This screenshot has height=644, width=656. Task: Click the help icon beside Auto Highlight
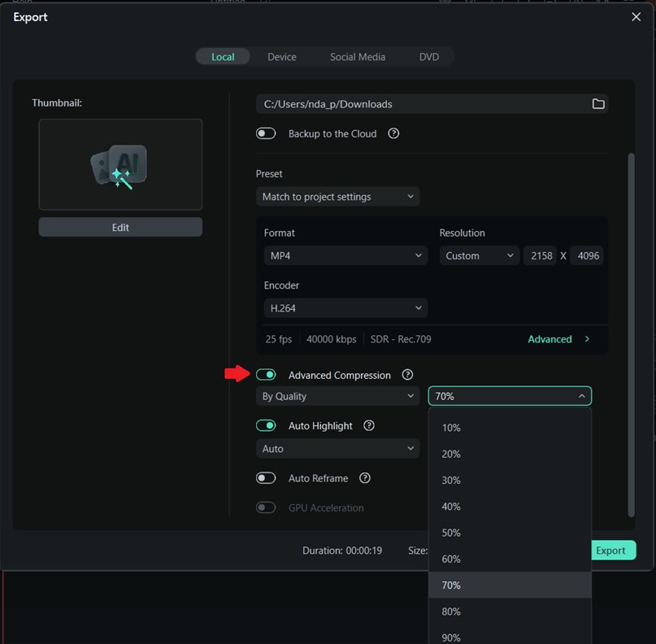(368, 425)
